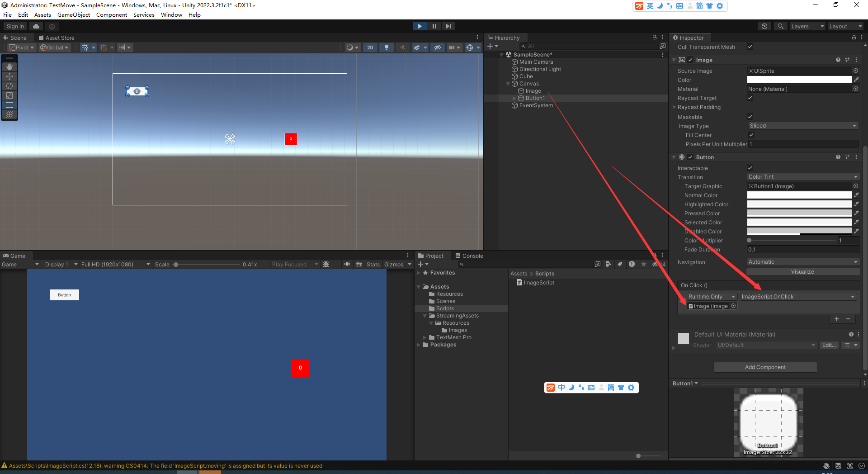This screenshot has width=868, height=474.
Task: Select the Hand tool in the Scene toolbar
Action: point(9,66)
